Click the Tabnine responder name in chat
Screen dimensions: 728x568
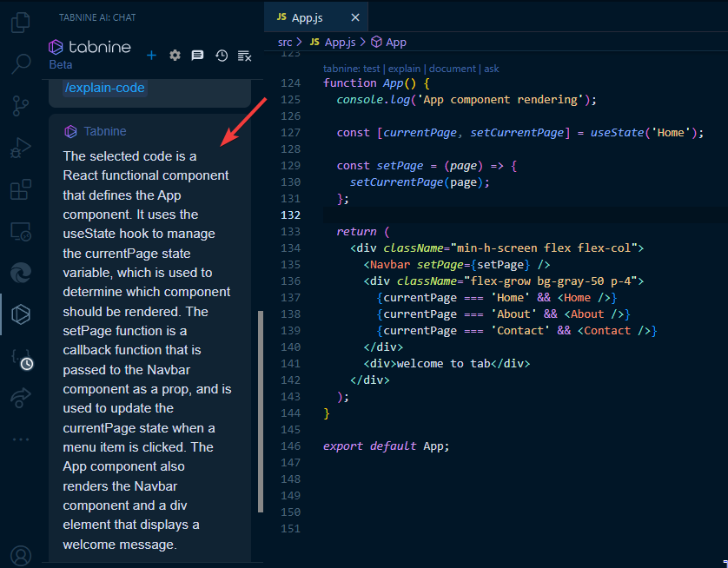pyautogui.click(x=105, y=131)
